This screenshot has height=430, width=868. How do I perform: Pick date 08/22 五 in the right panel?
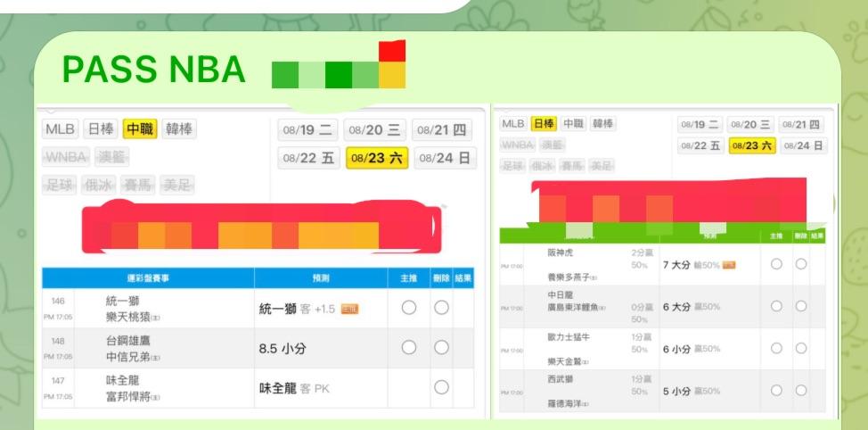(700, 145)
